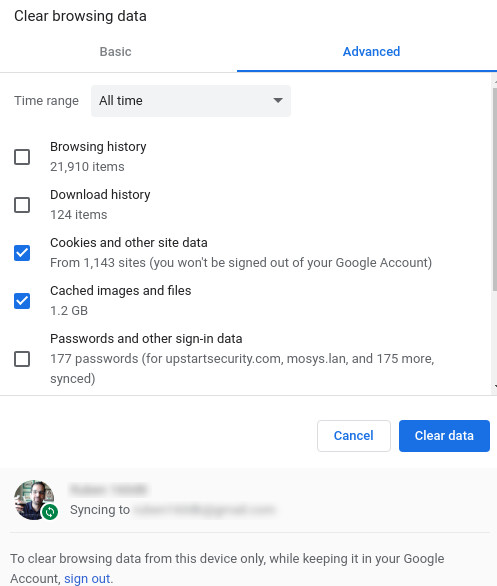Enable the Browsing history checkbox
Image resolution: width=497 pixels, height=586 pixels.
tap(22, 157)
